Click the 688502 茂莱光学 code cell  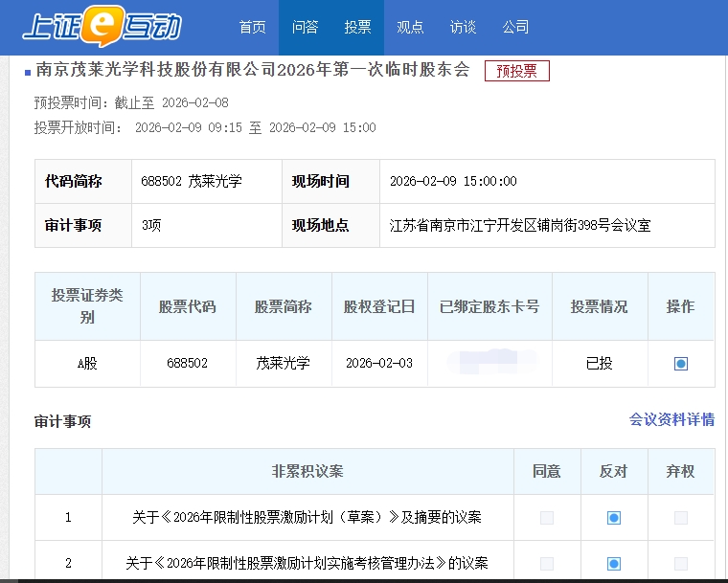(x=207, y=181)
